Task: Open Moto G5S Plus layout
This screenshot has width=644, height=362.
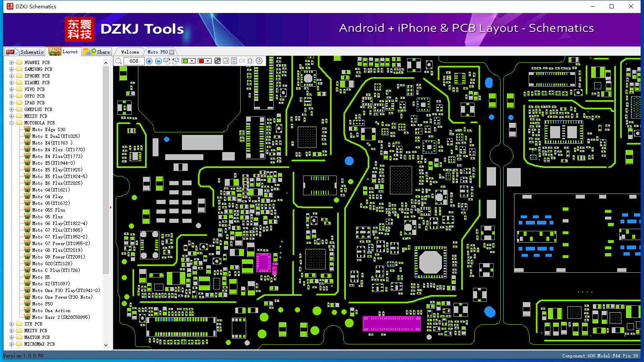Action: [x=49, y=210]
